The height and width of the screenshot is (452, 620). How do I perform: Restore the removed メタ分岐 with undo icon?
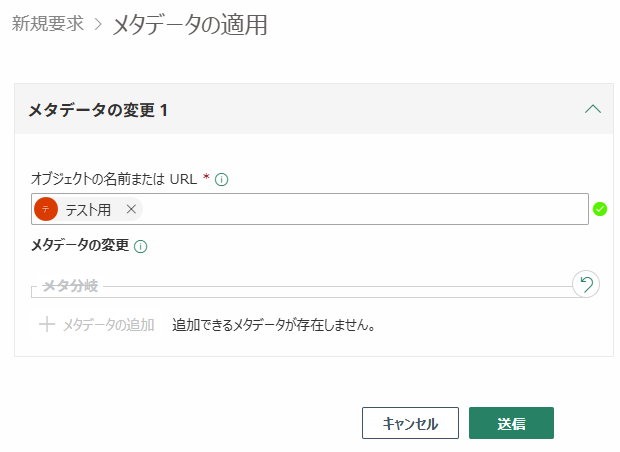point(586,284)
